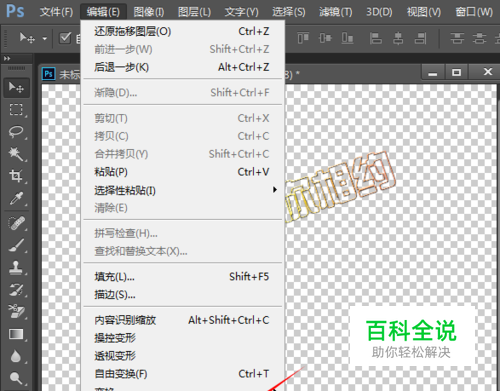This screenshot has height=391, width=500.
Task: Open the 3D(D) menu
Action: pos(379,12)
